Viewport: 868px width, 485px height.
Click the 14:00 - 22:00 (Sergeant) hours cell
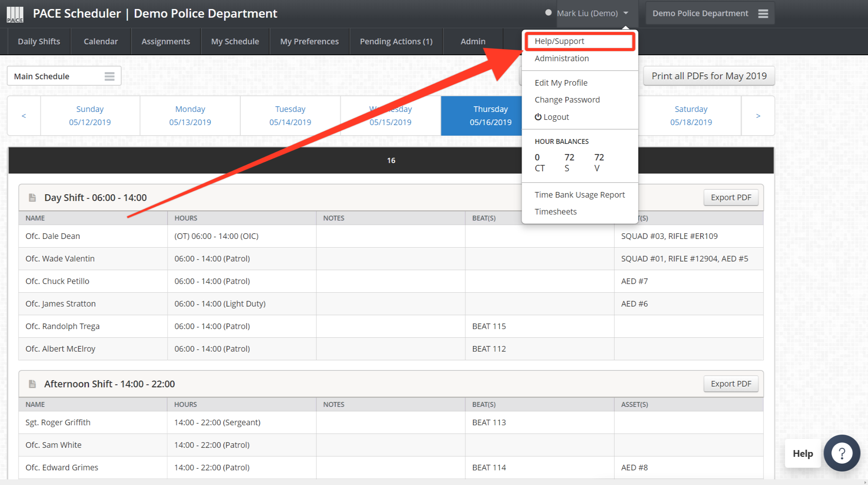(242, 422)
